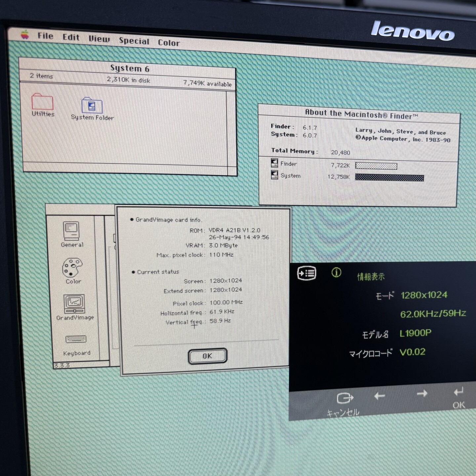
Task: Click the Total Memory value 20,480
Action: [x=340, y=152]
